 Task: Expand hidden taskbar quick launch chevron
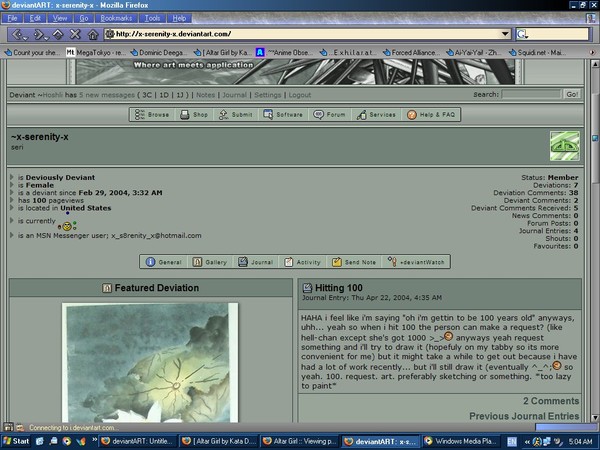coord(94,440)
